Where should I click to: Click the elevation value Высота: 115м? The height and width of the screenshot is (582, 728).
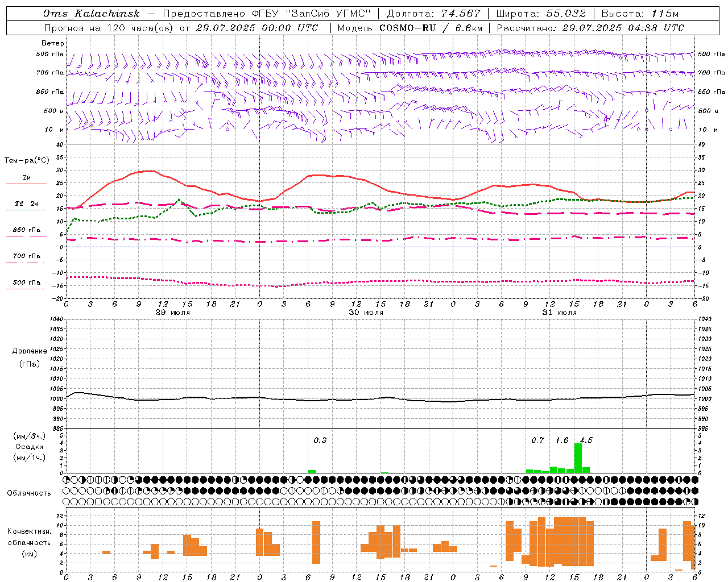[x=640, y=14]
